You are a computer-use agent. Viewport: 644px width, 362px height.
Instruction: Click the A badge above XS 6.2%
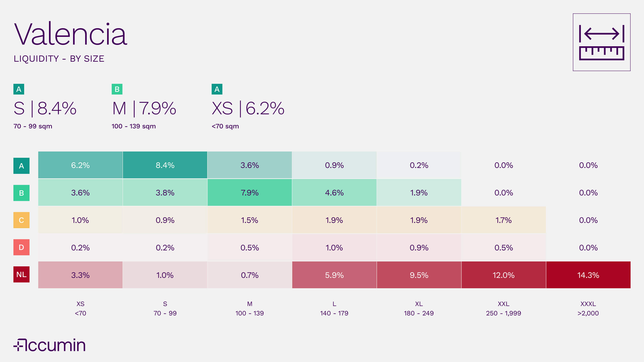click(x=217, y=89)
